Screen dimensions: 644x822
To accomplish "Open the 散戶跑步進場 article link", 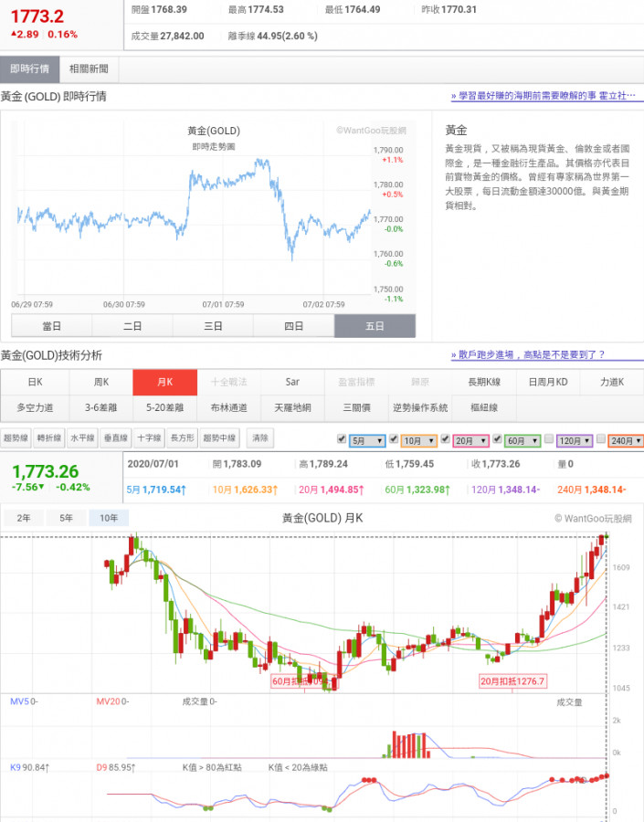I will (x=528, y=355).
